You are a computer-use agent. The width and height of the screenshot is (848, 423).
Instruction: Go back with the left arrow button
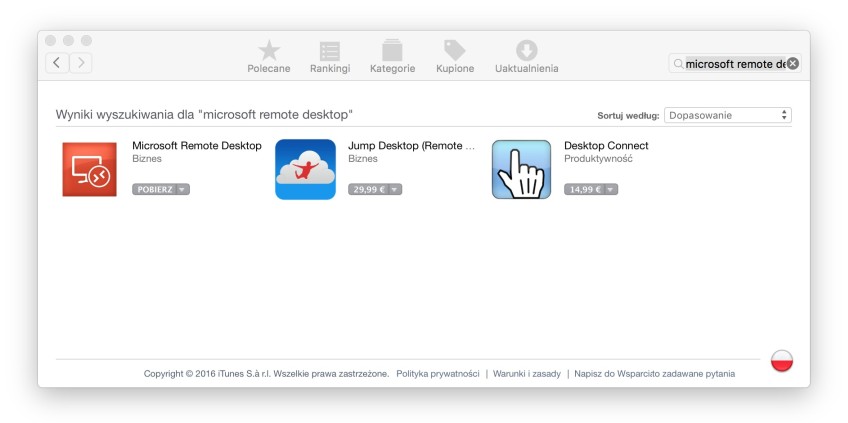57,63
